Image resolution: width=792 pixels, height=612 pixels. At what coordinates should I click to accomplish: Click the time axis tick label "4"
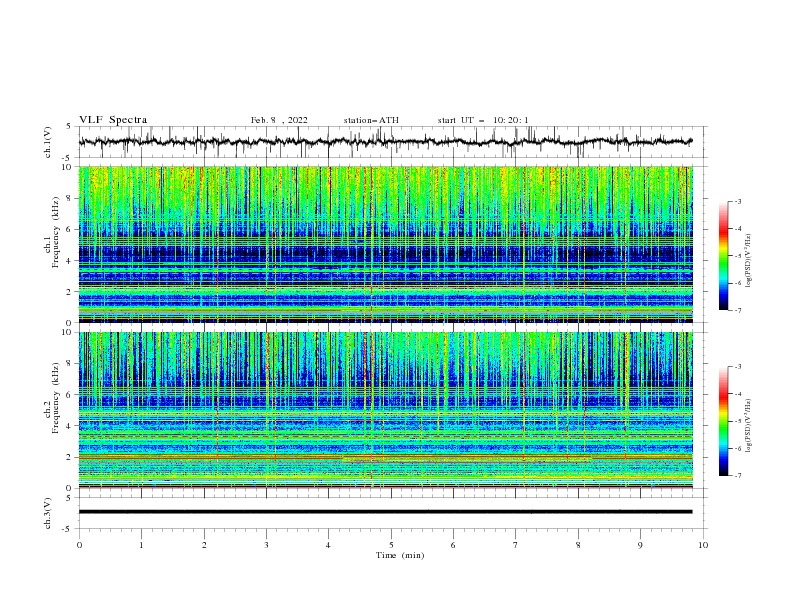(x=328, y=545)
